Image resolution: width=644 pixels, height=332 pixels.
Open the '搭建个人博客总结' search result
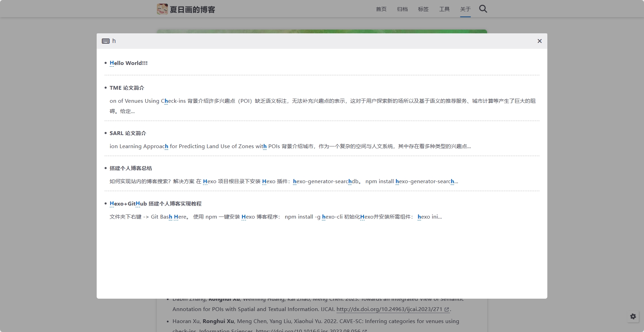click(131, 168)
